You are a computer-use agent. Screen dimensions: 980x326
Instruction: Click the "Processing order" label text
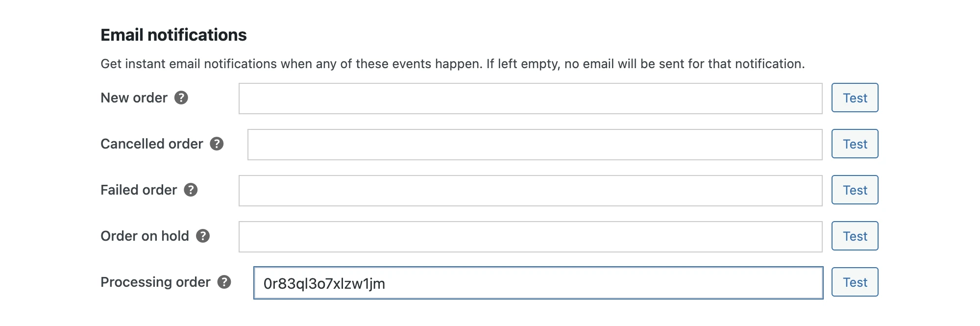click(155, 282)
